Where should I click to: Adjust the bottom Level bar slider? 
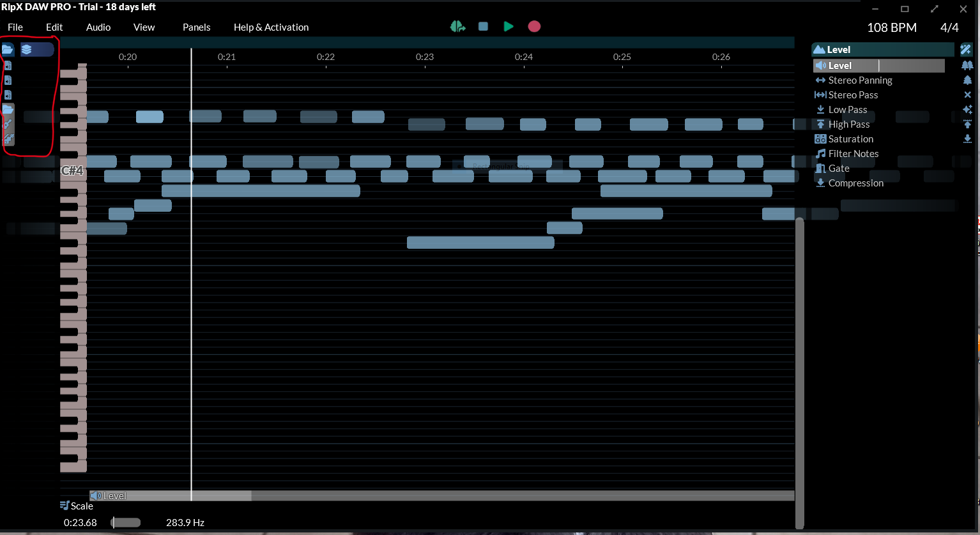click(x=442, y=496)
